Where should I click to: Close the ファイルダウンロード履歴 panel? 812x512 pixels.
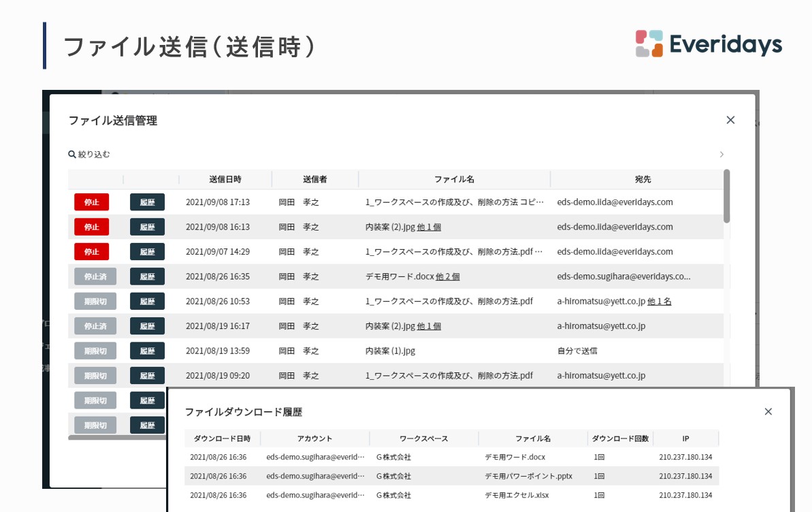[768, 411]
